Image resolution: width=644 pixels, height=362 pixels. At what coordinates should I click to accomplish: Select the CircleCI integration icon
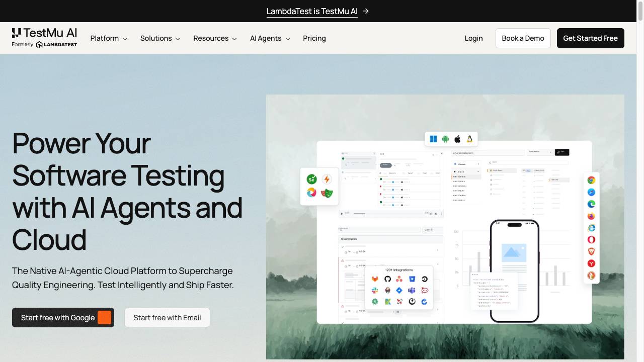coord(425,279)
